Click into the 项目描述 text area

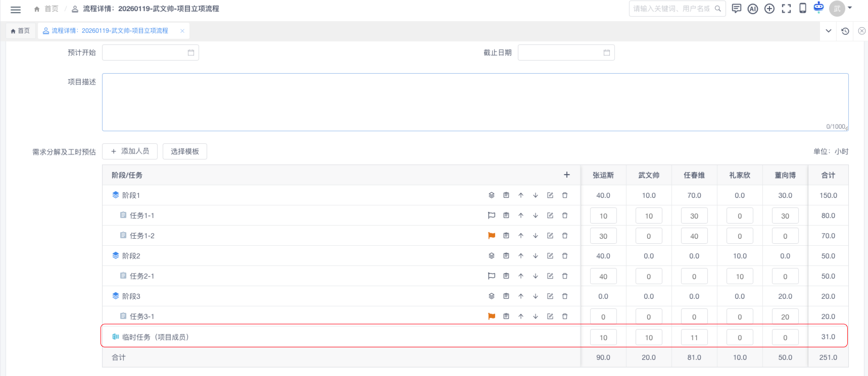[475, 102]
